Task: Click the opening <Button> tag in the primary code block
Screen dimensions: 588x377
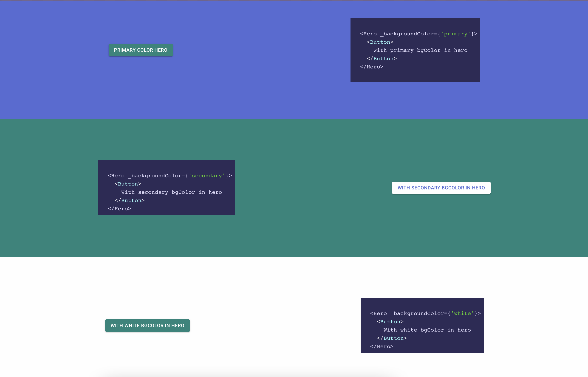Action: point(380,42)
